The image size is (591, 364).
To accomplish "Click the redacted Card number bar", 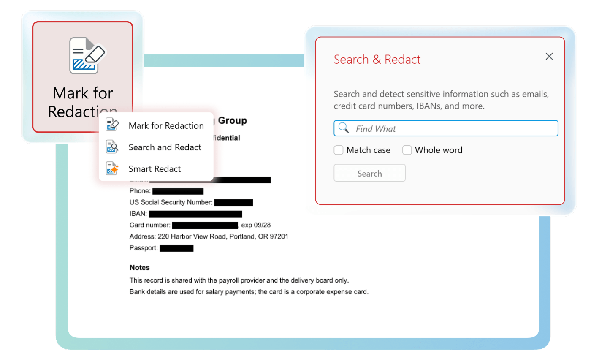I will 205,225.
